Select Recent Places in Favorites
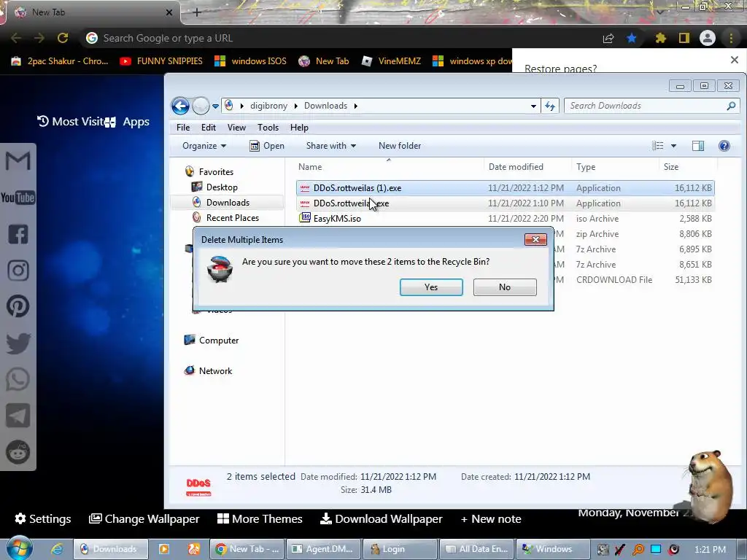Viewport: 747px width, 560px height. click(x=232, y=217)
